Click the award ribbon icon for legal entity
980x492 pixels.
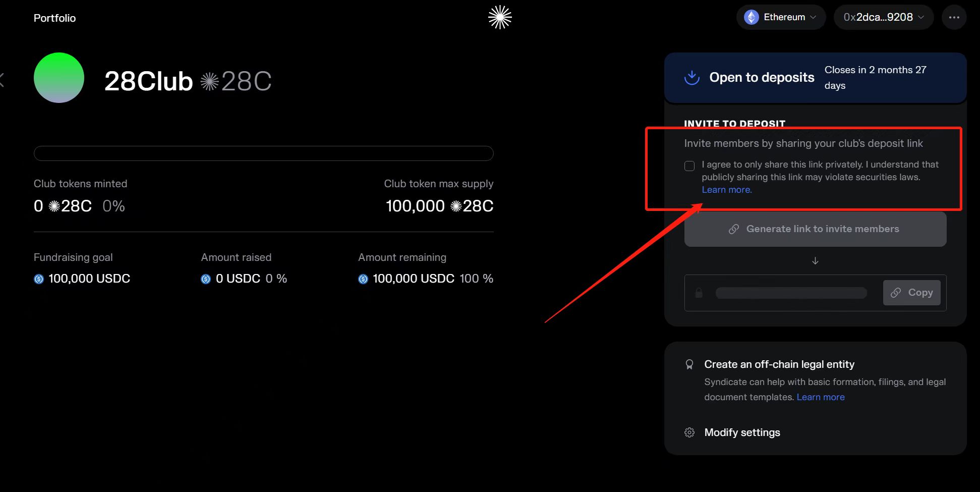point(689,364)
